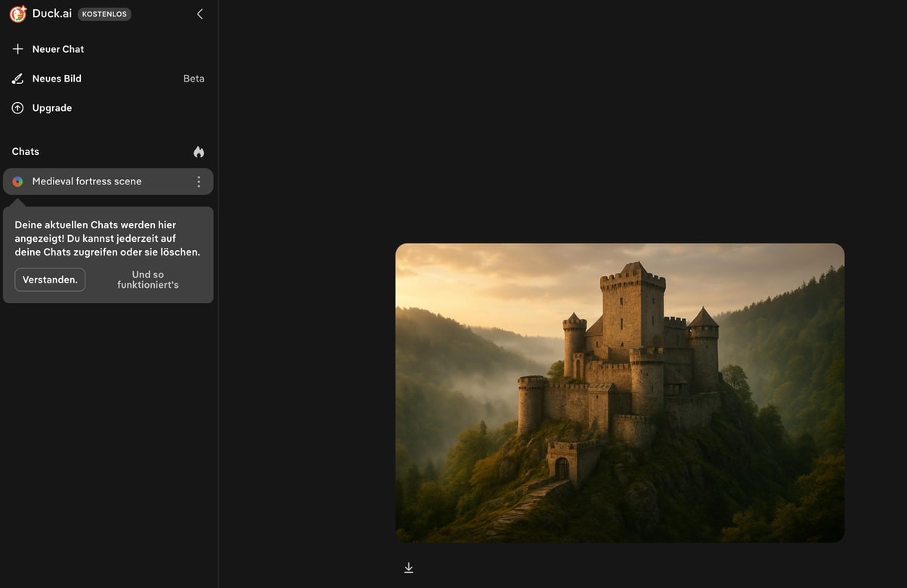Viewport: 907px width, 588px height.
Task: Click the Duck.ai title text
Action: click(52, 14)
